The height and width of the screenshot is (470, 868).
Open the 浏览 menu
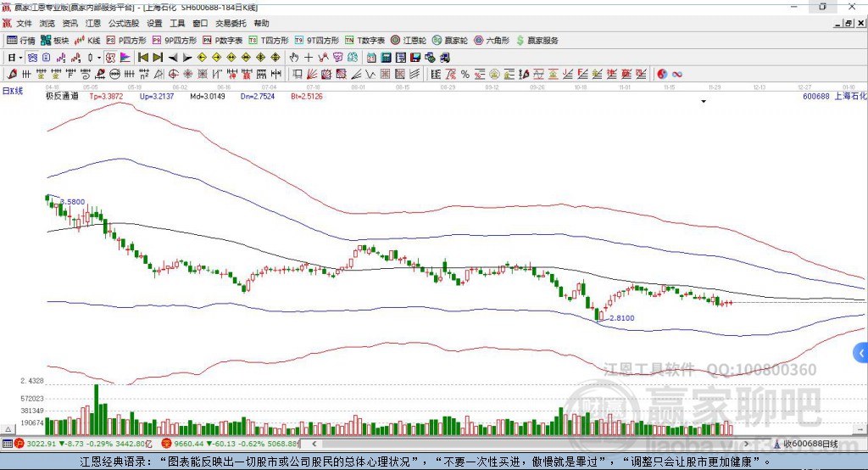[x=47, y=23]
